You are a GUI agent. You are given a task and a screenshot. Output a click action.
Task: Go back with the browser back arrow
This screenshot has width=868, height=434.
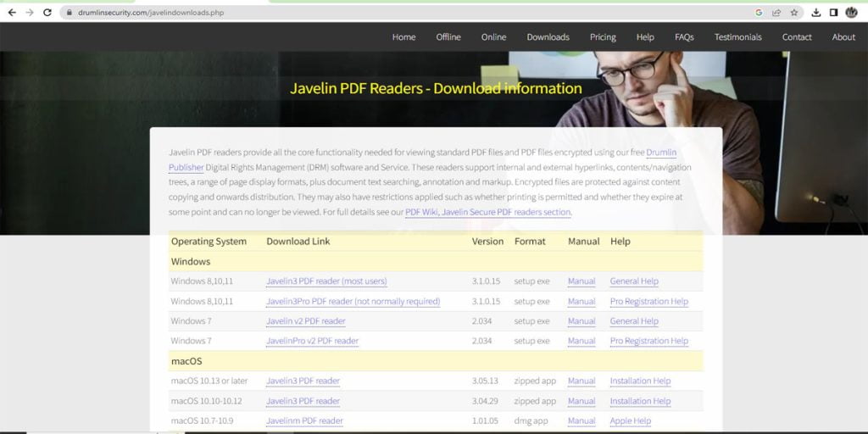pyautogui.click(x=12, y=12)
